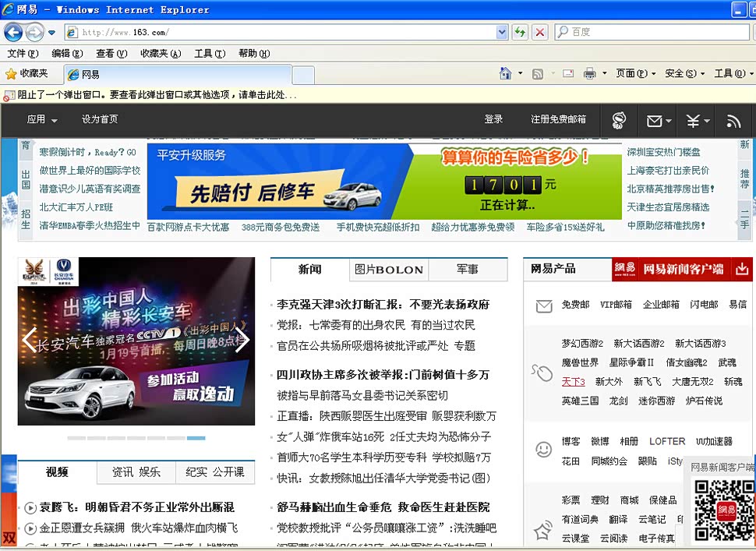Click the 注册免费邮箱 link
The image size is (756, 551).
558,119
